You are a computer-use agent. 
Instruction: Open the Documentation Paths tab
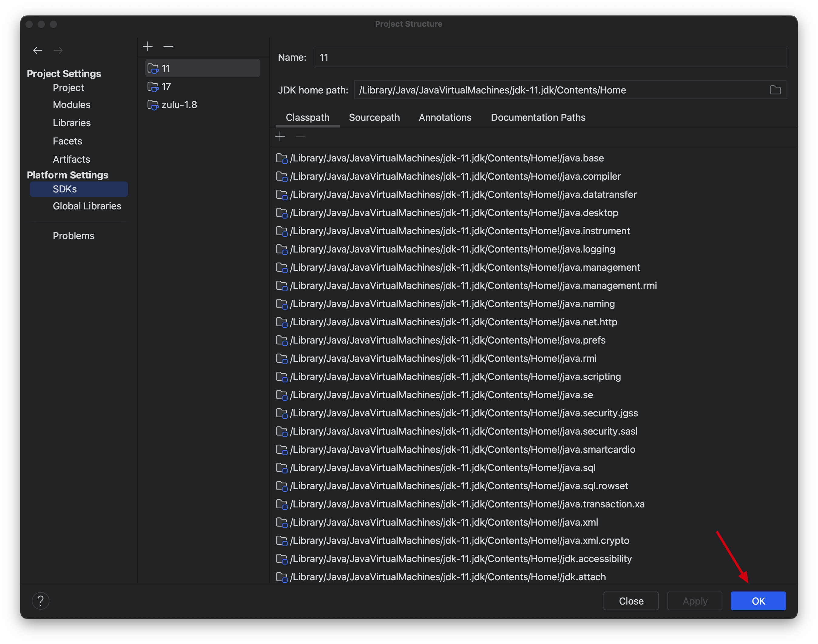(x=538, y=117)
